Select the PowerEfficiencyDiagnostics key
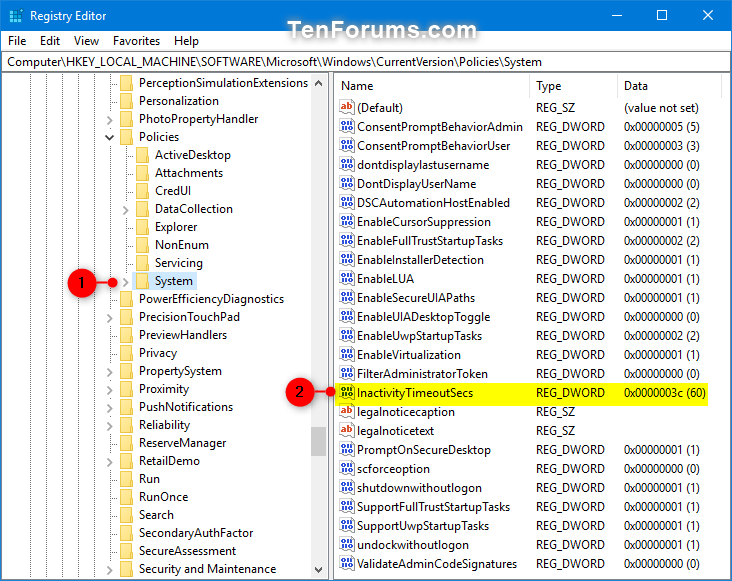Viewport: 732px width, 581px height. [211, 299]
